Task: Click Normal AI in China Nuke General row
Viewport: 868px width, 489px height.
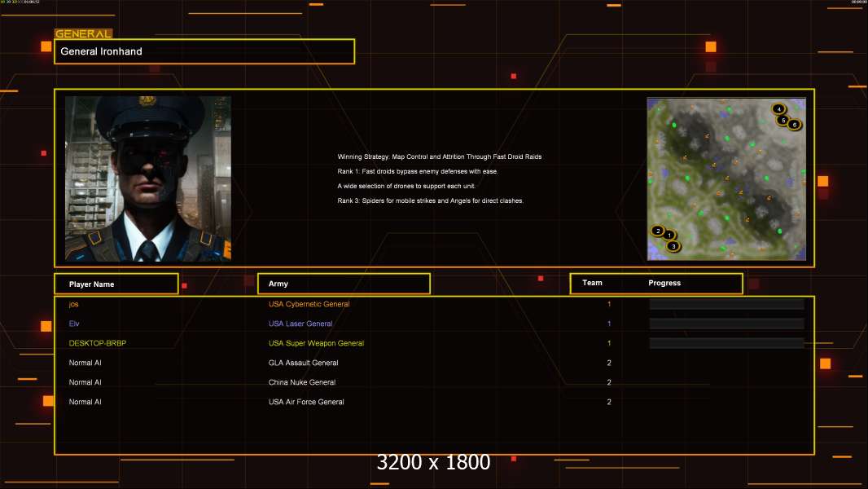Action: [x=85, y=382]
